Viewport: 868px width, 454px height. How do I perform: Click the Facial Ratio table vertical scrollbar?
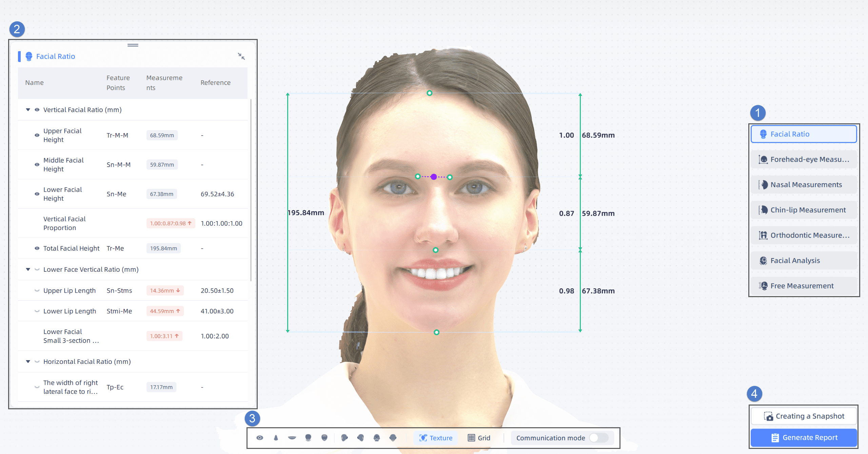click(251, 190)
